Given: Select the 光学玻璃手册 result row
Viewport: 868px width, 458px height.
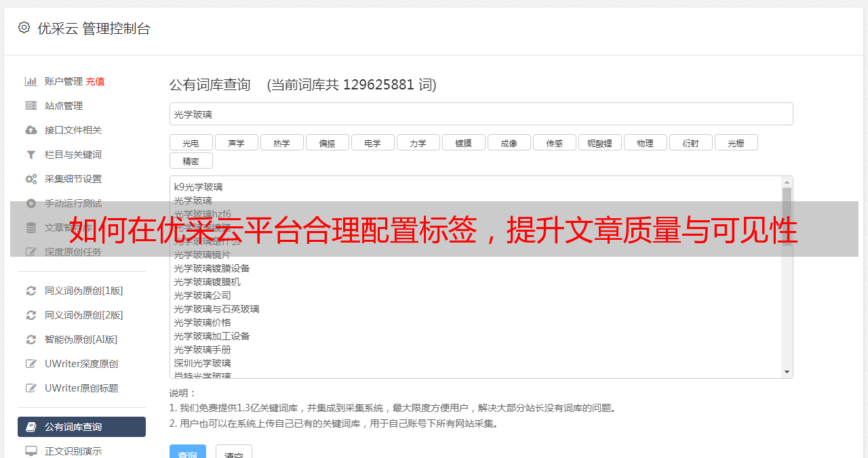Looking at the screenshot, I should (475, 350).
